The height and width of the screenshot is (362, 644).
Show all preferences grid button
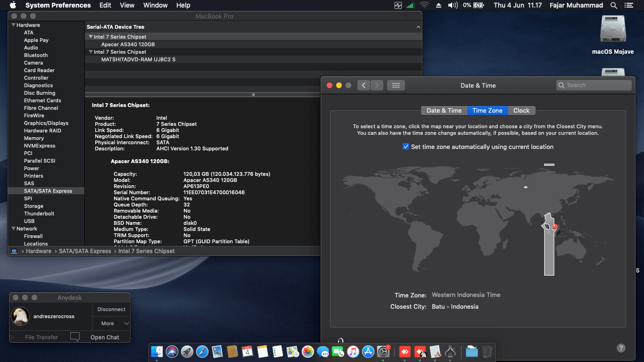tap(396, 85)
